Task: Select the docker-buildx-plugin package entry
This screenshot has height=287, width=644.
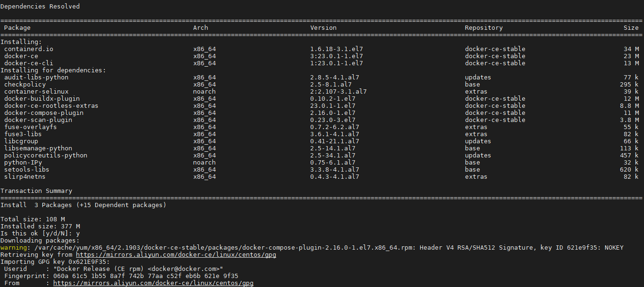Action: tap(42, 99)
